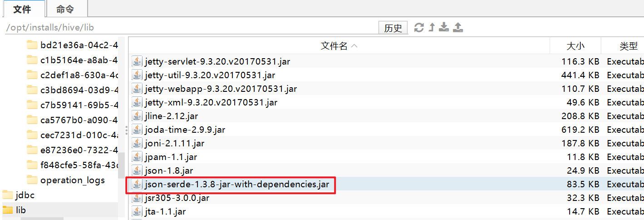Viewport: 644px width, 220px height.
Task: Click the upload icon in the toolbar
Action: coord(458,27)
